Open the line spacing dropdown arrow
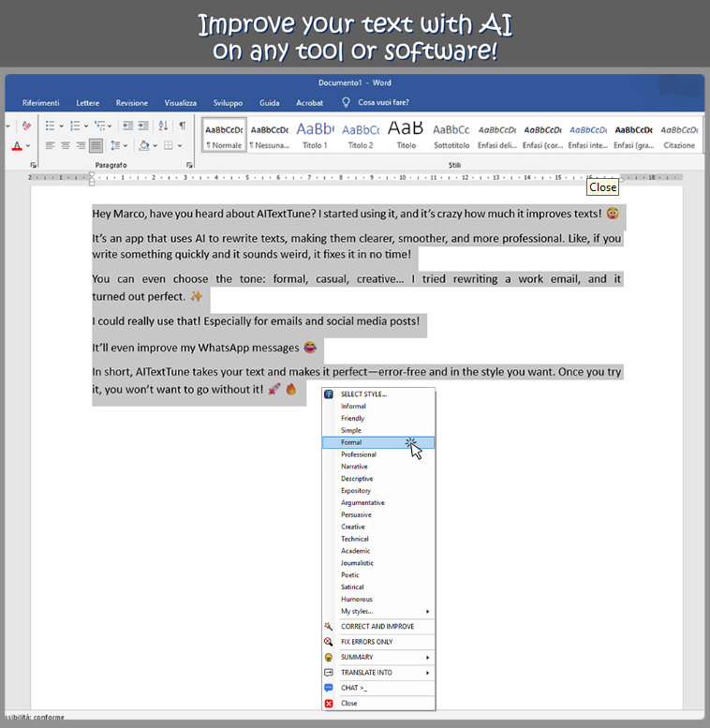 pyautogui.click(x=126, y=146)
